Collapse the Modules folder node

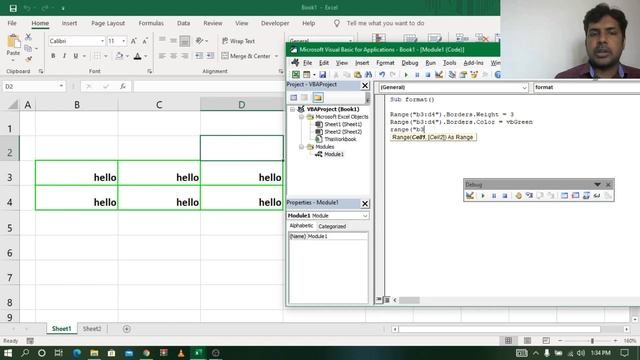coord(302,147)
